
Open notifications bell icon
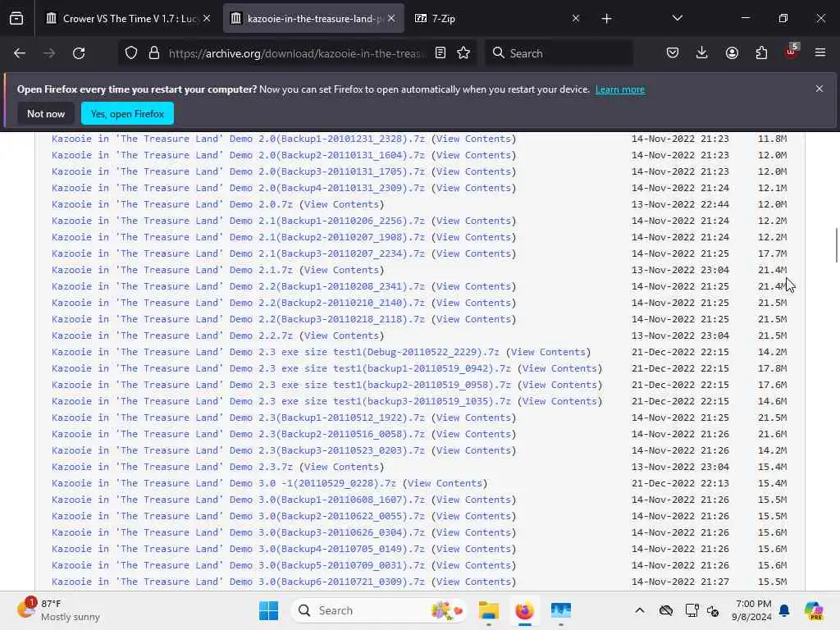pyautogui.click(x=784, y=610)
